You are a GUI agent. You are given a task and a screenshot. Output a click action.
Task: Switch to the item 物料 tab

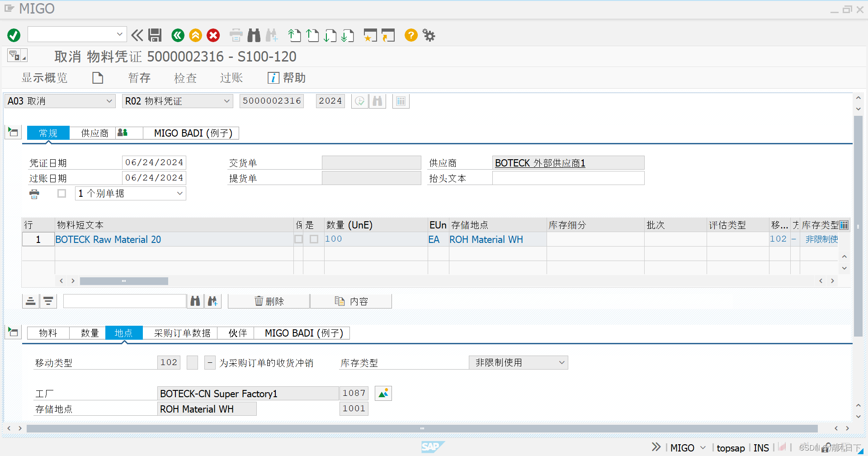pyautogui.click(x=48, y=333)
